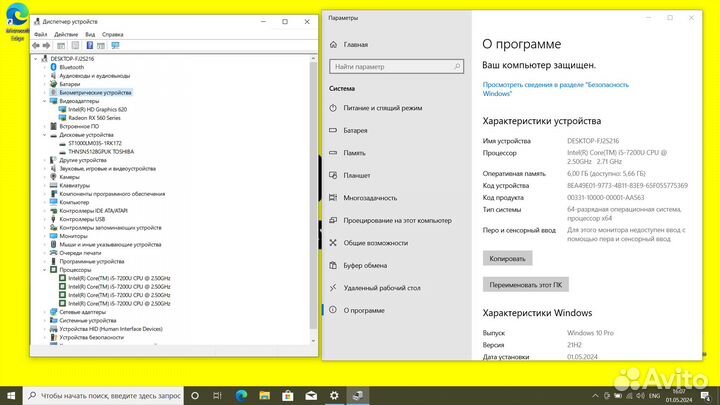This screenshot has height=405, width=720.
Task: Open the Mail app from the taskbar
Action: coord(311,395)
